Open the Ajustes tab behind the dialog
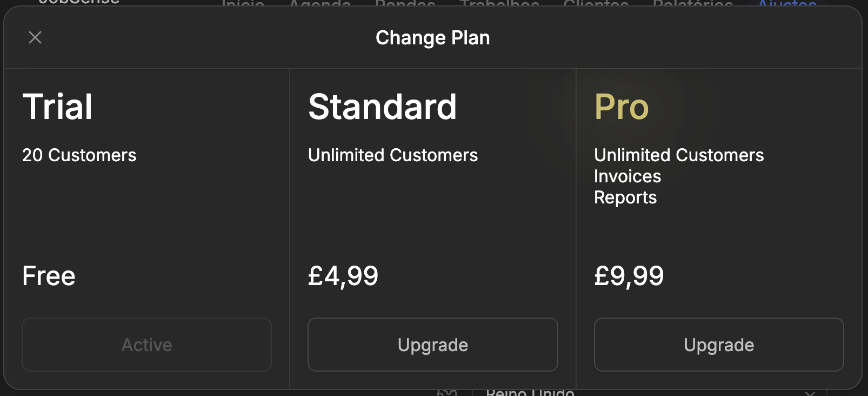Viewport: 868px width, 396px height. click(x=786, y=3)
